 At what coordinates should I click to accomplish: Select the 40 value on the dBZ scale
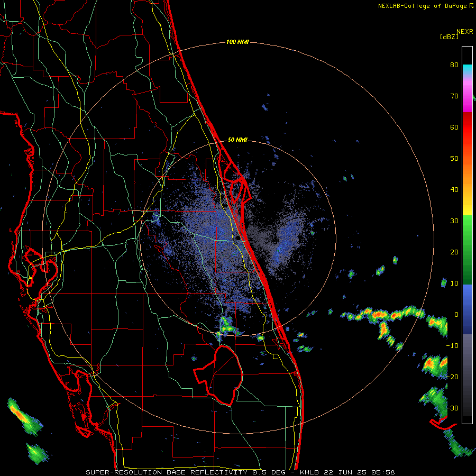pyautogui.click(x=454, y=190)
